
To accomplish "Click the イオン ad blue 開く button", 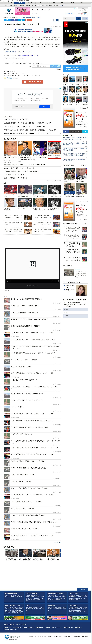I will pyautogui.click(x=44, y=107).
